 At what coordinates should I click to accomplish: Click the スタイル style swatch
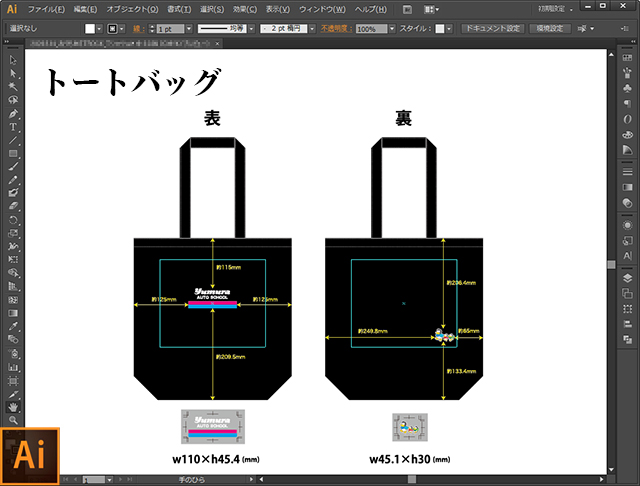pos(440,29)
